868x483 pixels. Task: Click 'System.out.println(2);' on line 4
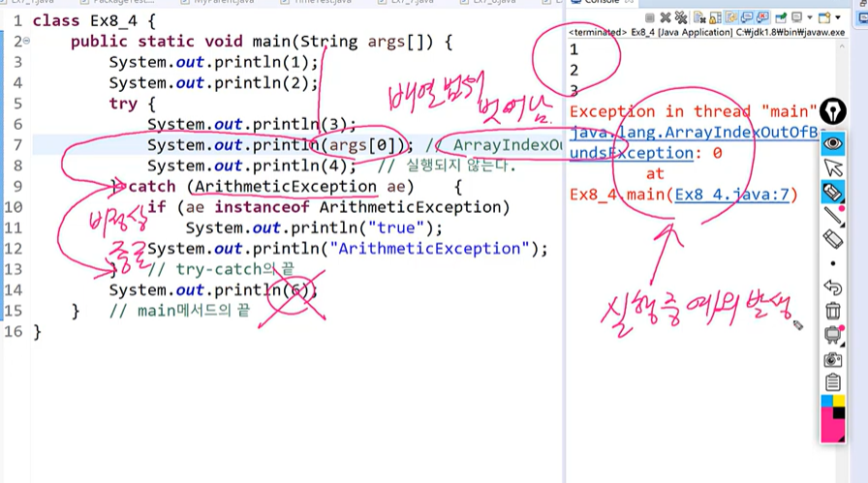214,83
